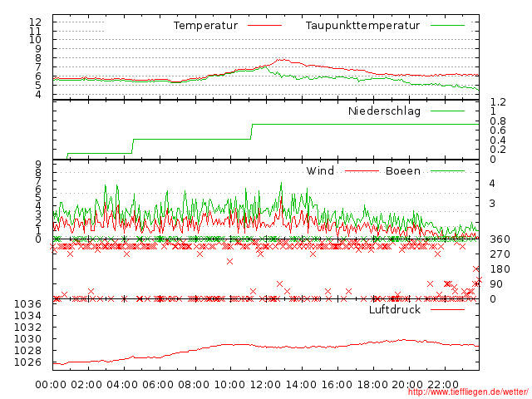532x399 pixels.
Task: Click green line sample beside Niederschlag
Action: 447,111
